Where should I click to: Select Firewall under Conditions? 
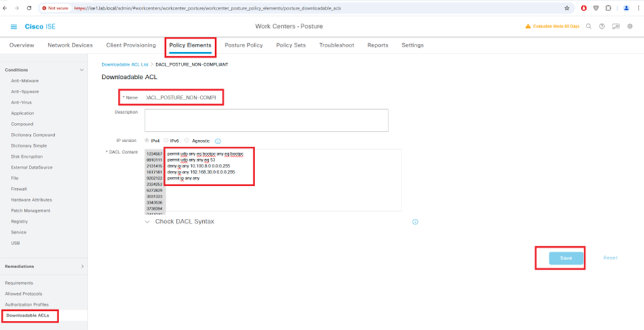pos(19,189)
